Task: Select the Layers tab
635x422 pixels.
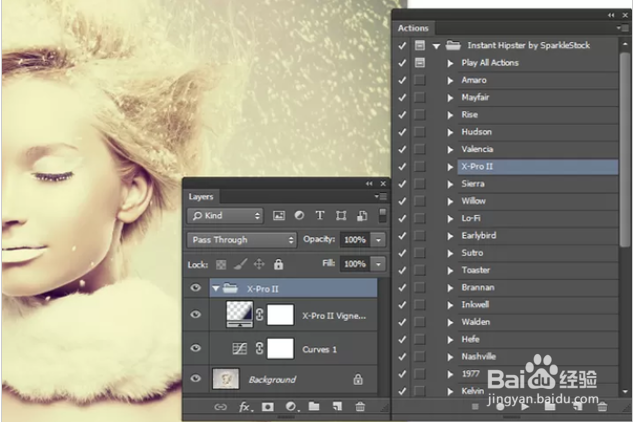Action: tap(201, 197)
